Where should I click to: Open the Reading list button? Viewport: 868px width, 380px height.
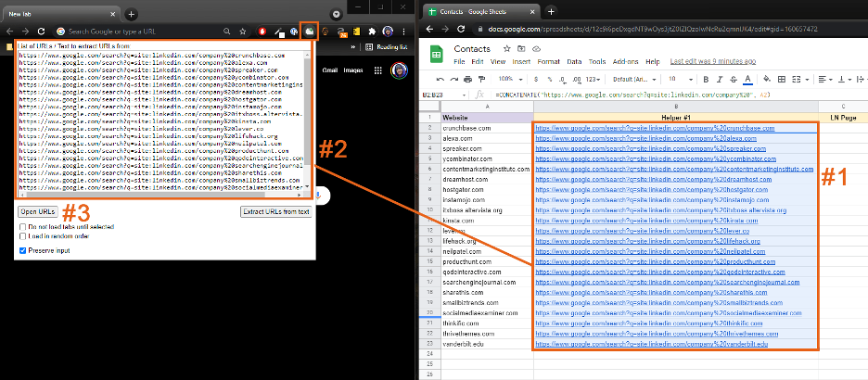click(x=385, y=47)
